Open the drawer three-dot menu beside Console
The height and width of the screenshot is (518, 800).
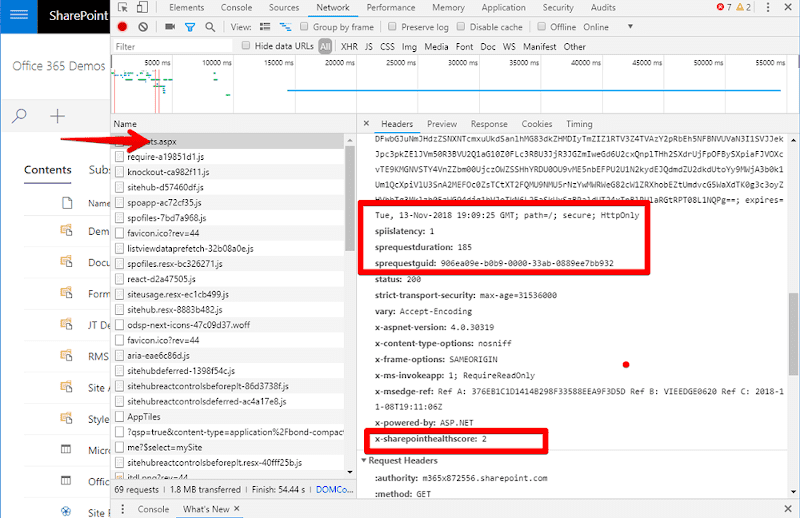122,509
